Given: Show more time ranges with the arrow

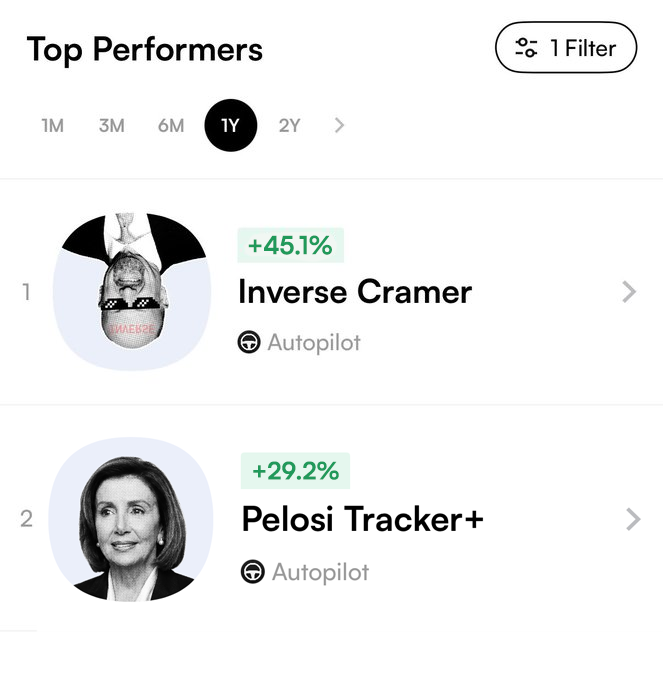Looking at the screenshot, I should (340, 126).
